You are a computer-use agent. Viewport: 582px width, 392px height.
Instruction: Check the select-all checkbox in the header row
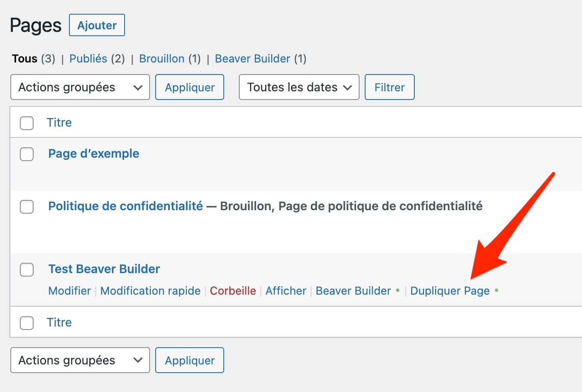26,123
